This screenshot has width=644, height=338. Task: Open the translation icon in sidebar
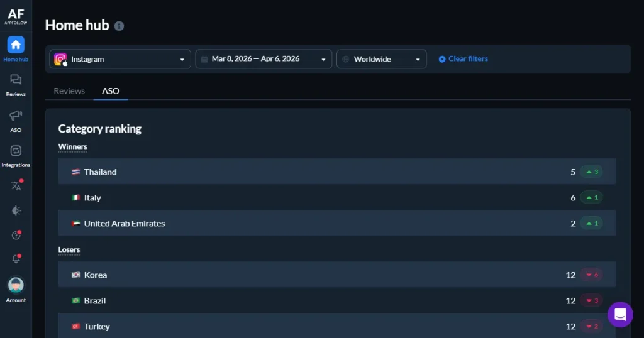[x=16, y=186]
